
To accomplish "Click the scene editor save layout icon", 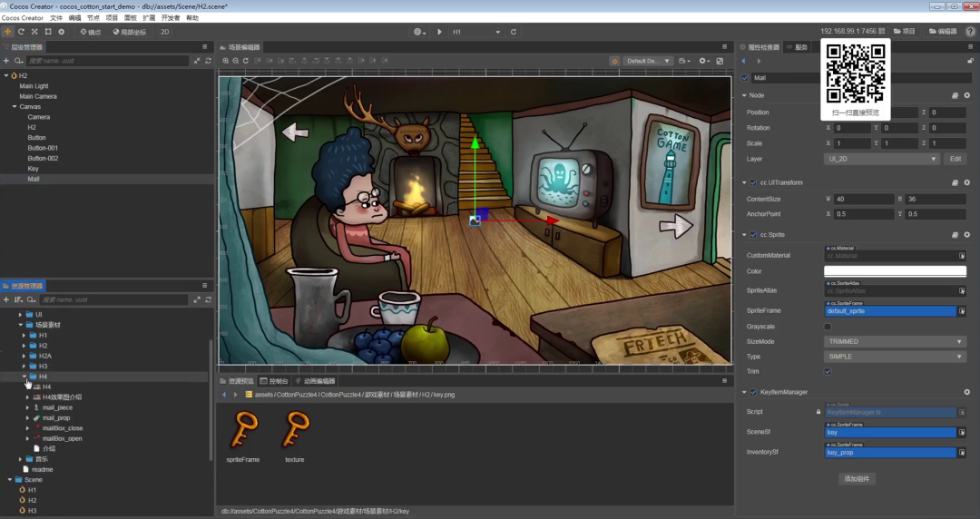I will click(720, 62).
